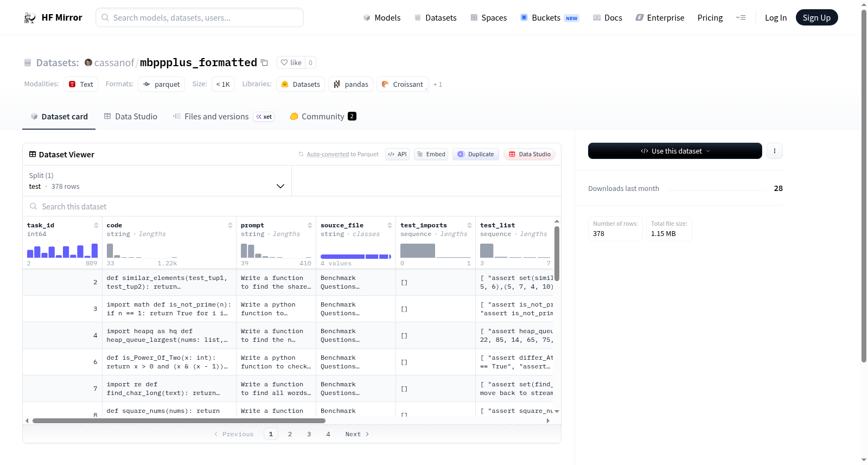Screen dimensions: 868x465
Task: Click the Next page button
Action: pyautogui.click(x=357, y=434)
